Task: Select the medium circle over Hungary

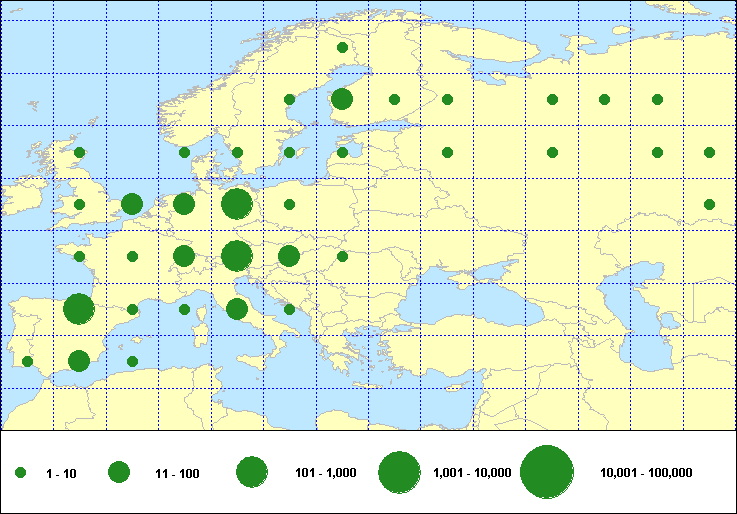Action: (289, 256)
